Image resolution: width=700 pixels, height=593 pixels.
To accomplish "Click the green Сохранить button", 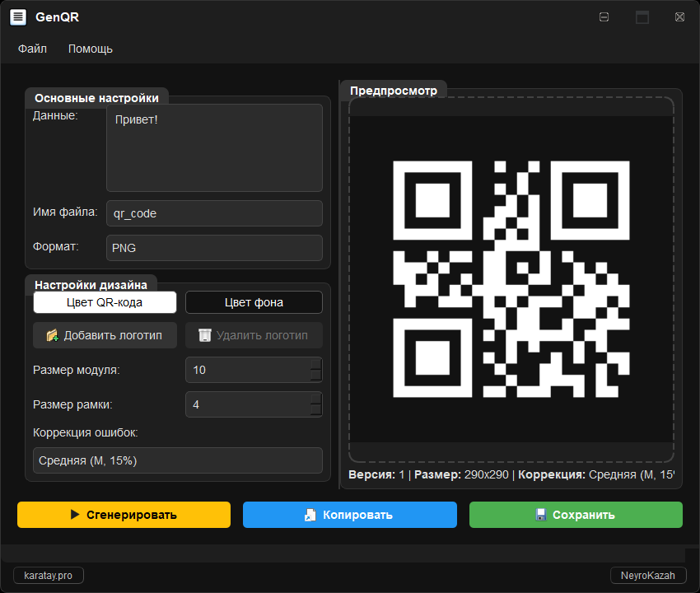I will click(x=576, y=515).
